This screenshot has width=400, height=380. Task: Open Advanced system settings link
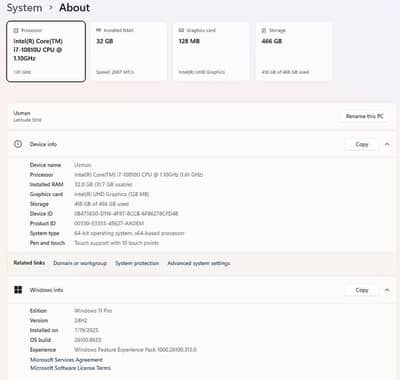pos(199,263)
